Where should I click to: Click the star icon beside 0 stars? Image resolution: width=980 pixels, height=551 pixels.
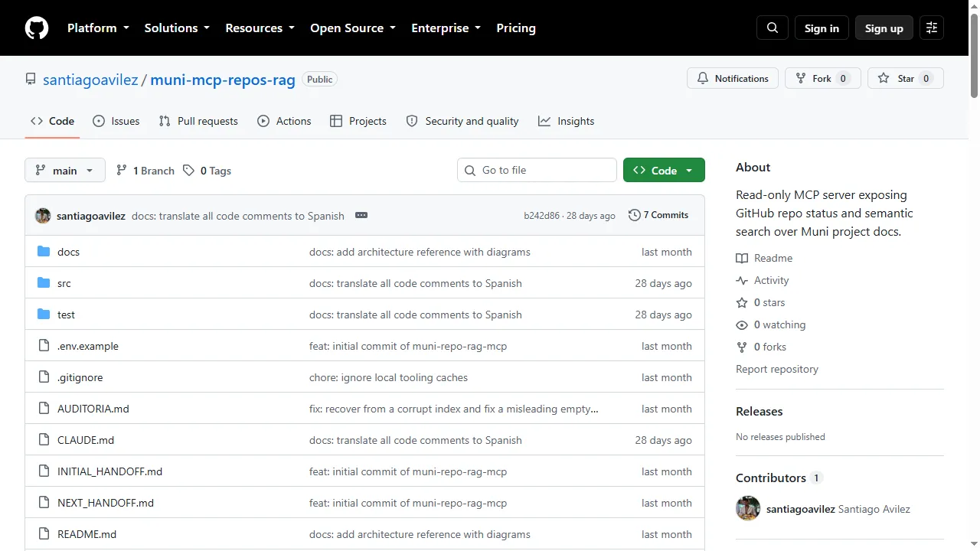point(742,302)
